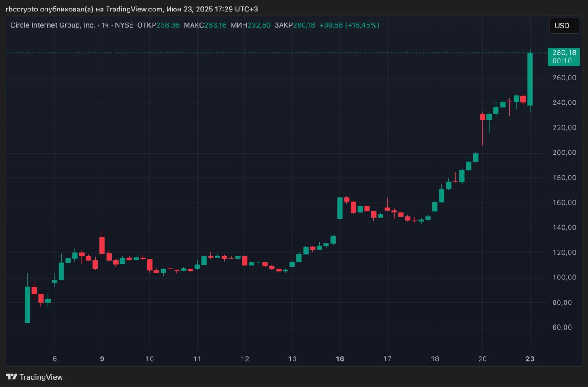Click the 140,00 price axis label
588x387 pixels.
(x=564, y=228)
